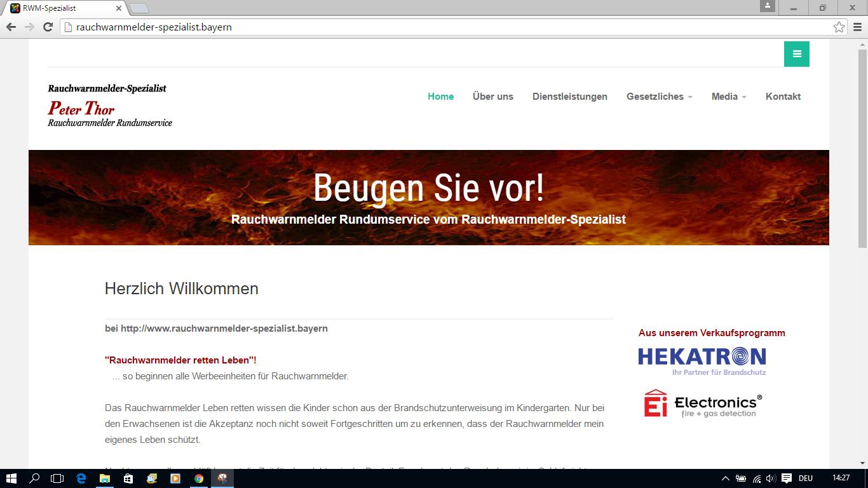Expand the Gesetzliches dropdown menu
Viewport: 868px width, 488px height.
(x=659, y=97)
